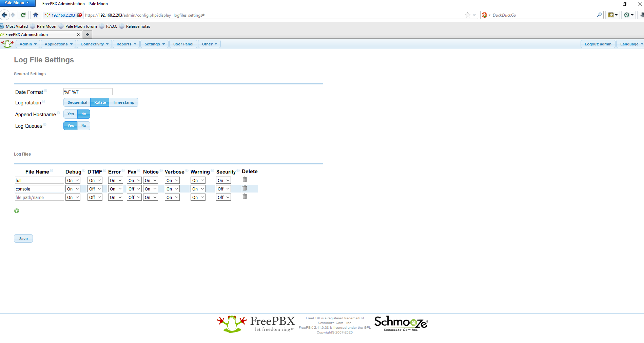644x343 pixels.
Task: Go to the User Panel
Action: coord(183,44)
